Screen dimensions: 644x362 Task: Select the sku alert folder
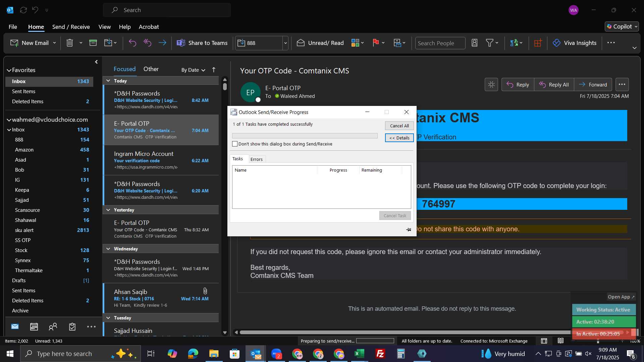(x=49, y=230)
